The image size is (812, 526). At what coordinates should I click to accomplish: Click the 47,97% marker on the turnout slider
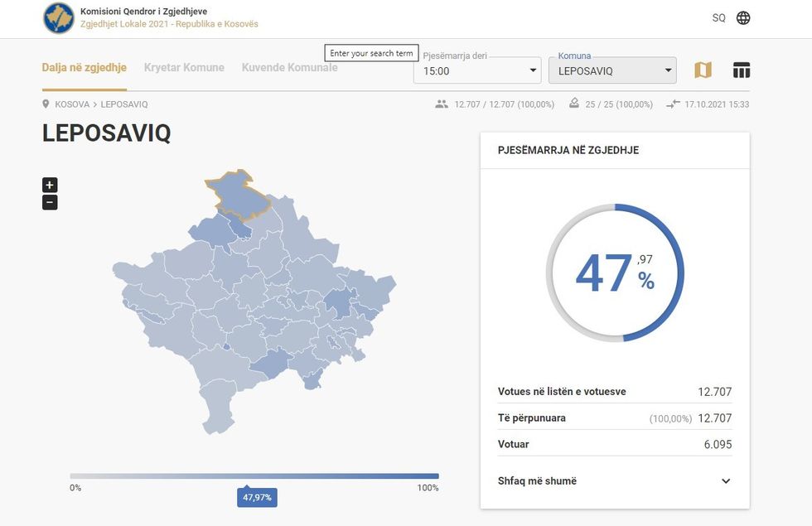pyautogui.click(x=258, y=497)
